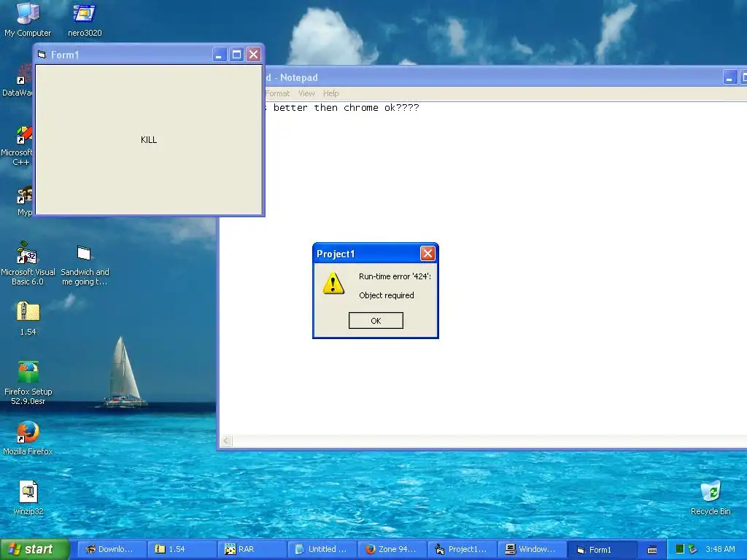The height and width of the screenshot is (560, 747).
Task: Click the Object required message text
Action: [387, 295]
